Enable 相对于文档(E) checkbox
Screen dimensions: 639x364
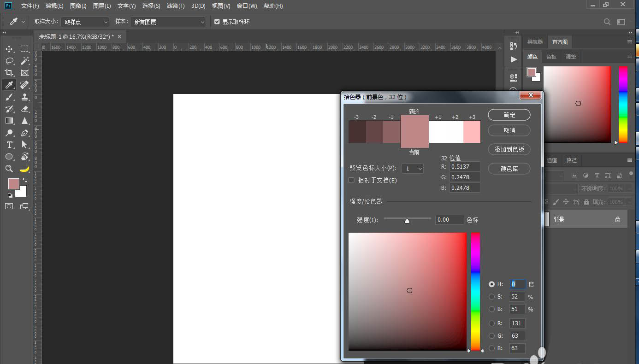[351, 180]
